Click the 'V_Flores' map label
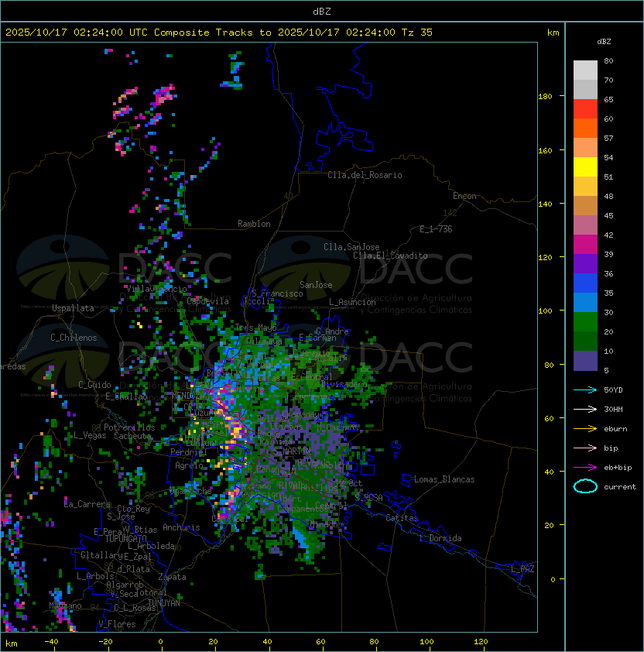The image size is (644, 652). click(117, 624)
